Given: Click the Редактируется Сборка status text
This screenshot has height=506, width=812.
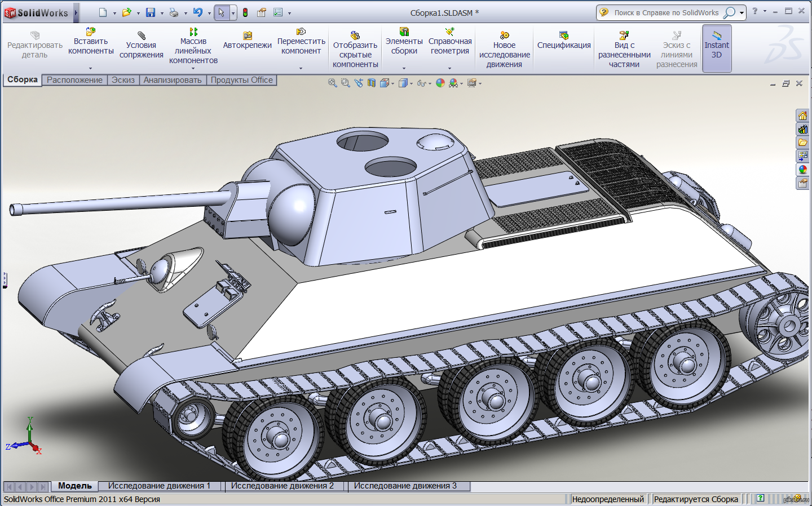Looking at the screenshot, I should click(696, 499).
